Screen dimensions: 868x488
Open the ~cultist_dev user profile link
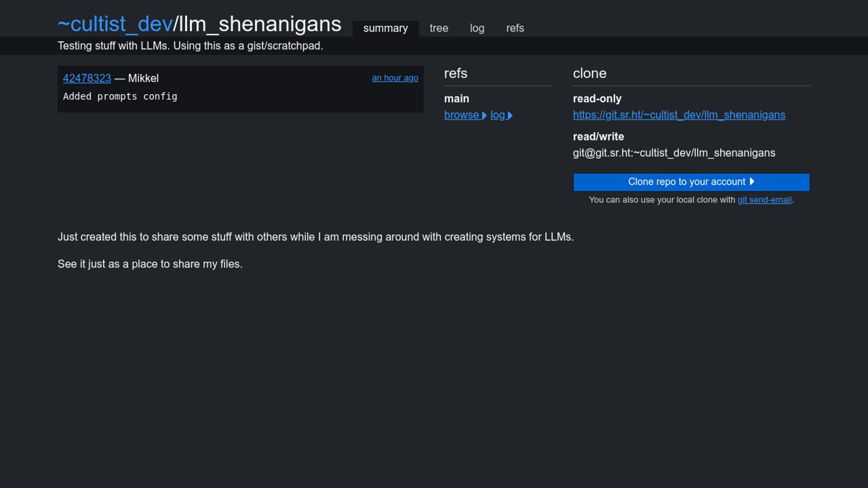115,24
